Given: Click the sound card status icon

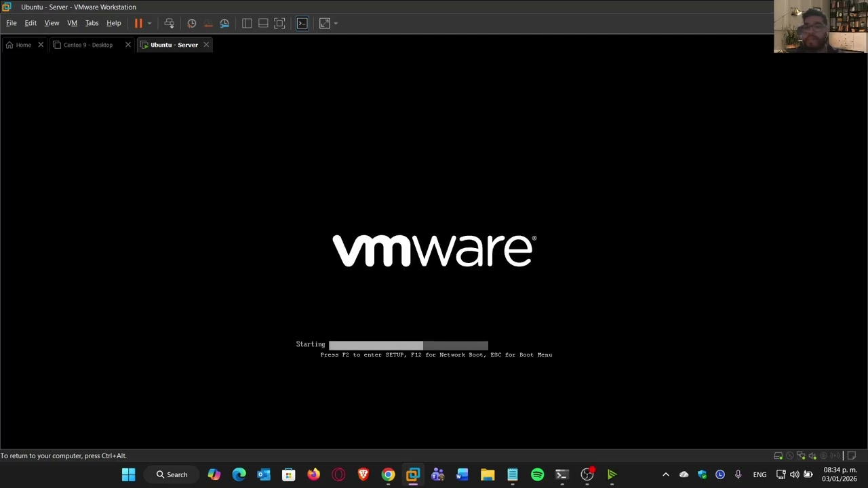Looking at the screenshot, I should [x=812, y=455].
